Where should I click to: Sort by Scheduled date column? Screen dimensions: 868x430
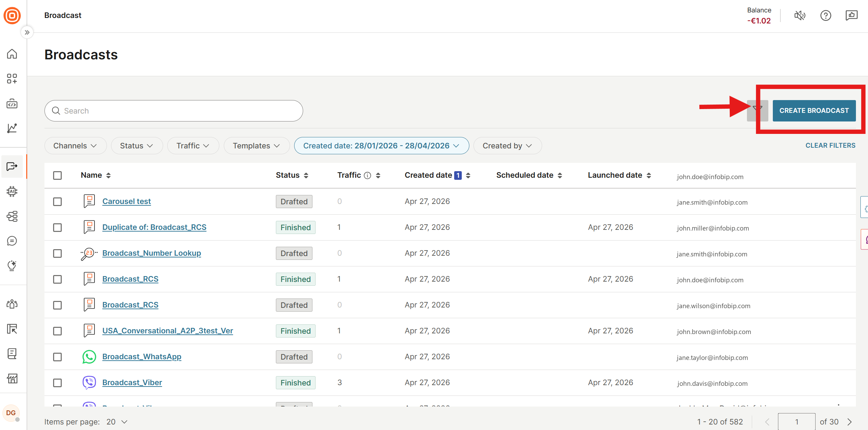[560, 176]
